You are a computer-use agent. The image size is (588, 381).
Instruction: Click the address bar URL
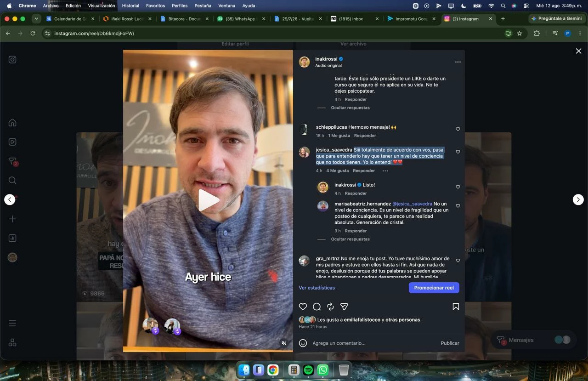pos(94,33)
